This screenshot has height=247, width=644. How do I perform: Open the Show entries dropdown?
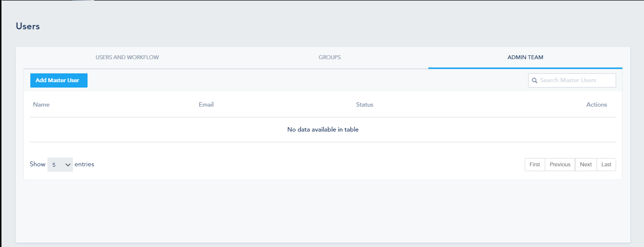60,164
